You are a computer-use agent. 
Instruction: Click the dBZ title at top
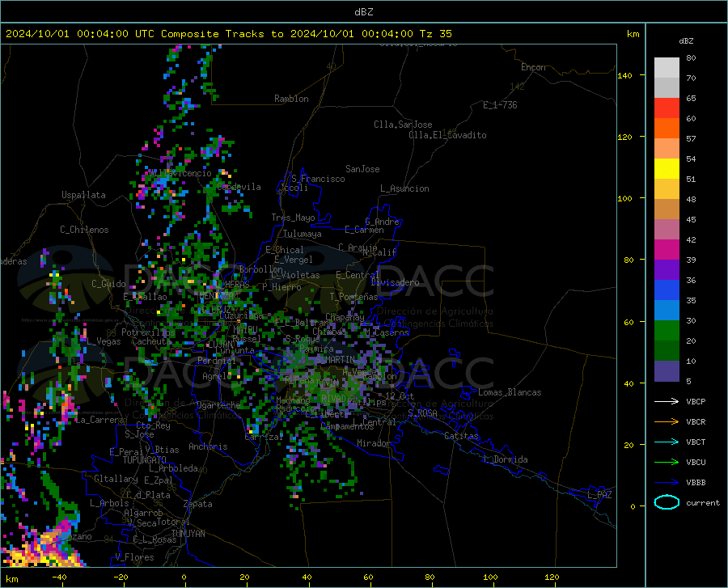[x=363, y=12]
